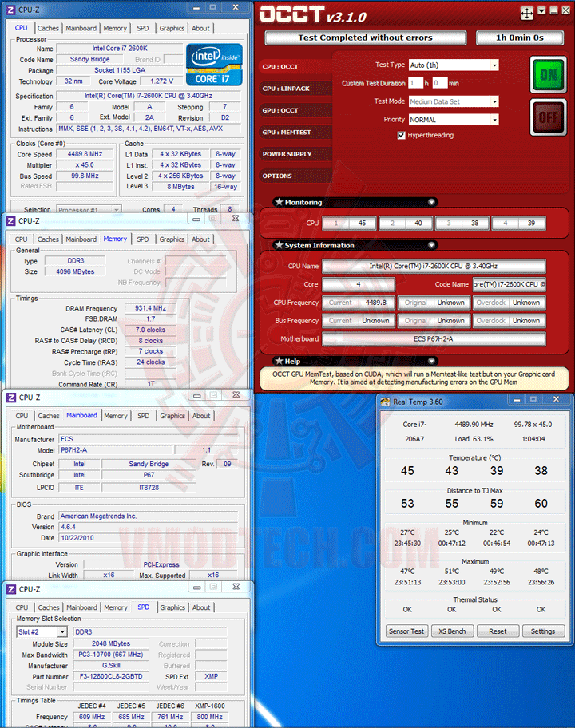575x728 pixels.
Task: Click the Multiplier x 45.0 value
Action: click(85, 165)
